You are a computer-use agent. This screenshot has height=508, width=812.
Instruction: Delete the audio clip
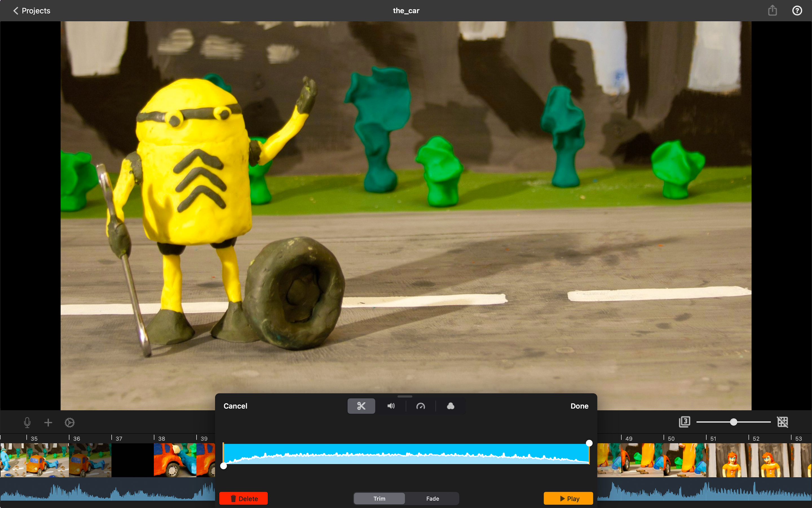pyautogui.click(x=243, y=498)
